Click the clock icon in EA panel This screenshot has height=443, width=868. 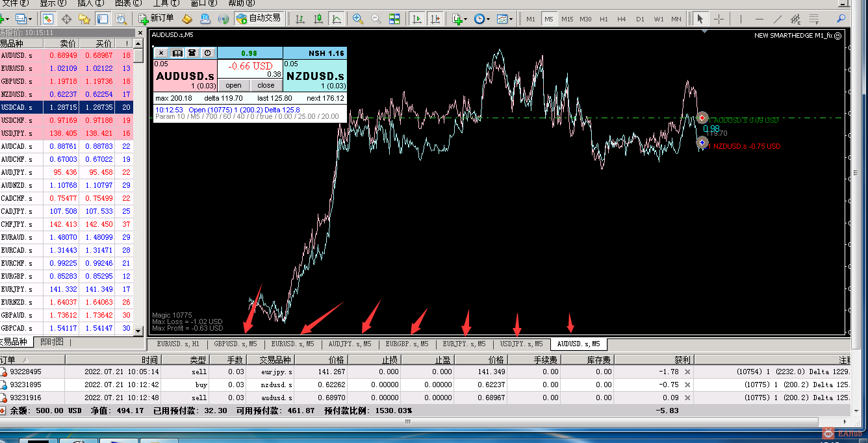point(207,53)
